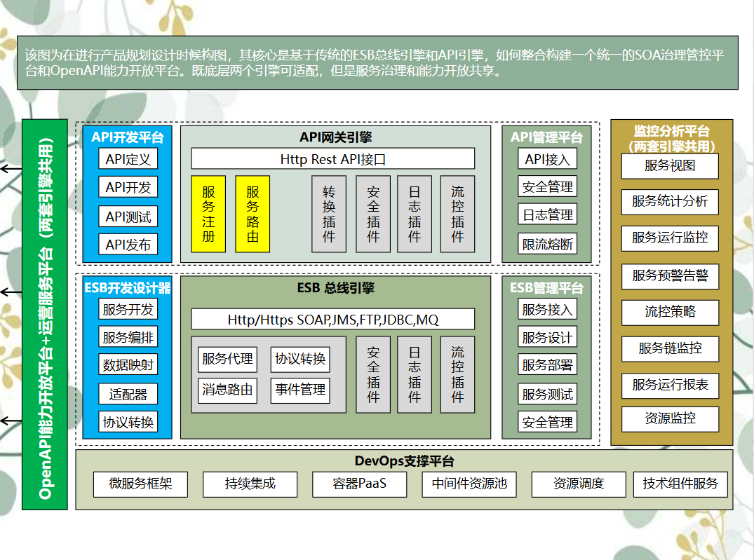Click the 服务编排 box
The height and width of the screenshot is (560, 754).
tap(128, 337)
